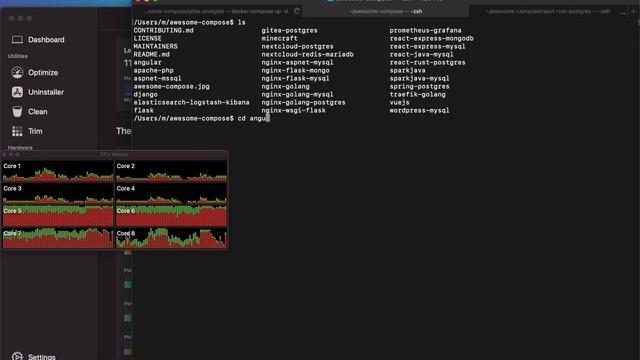Click 'CONTRIBUTING.md' in terminal listing
The width and height of the screenshot is (640, 360).
(x=163, y=30)
